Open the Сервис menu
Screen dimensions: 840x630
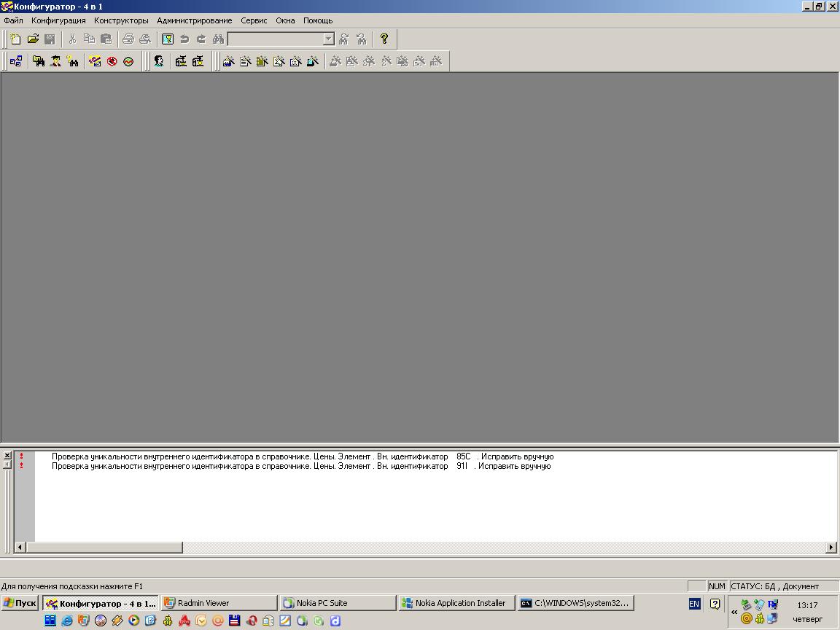coord(254,20)
